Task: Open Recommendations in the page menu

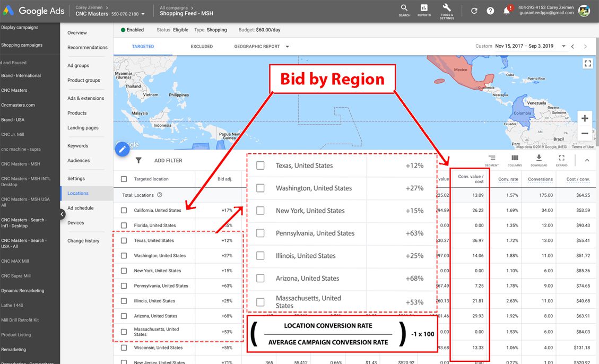Action: pos(88,47)
